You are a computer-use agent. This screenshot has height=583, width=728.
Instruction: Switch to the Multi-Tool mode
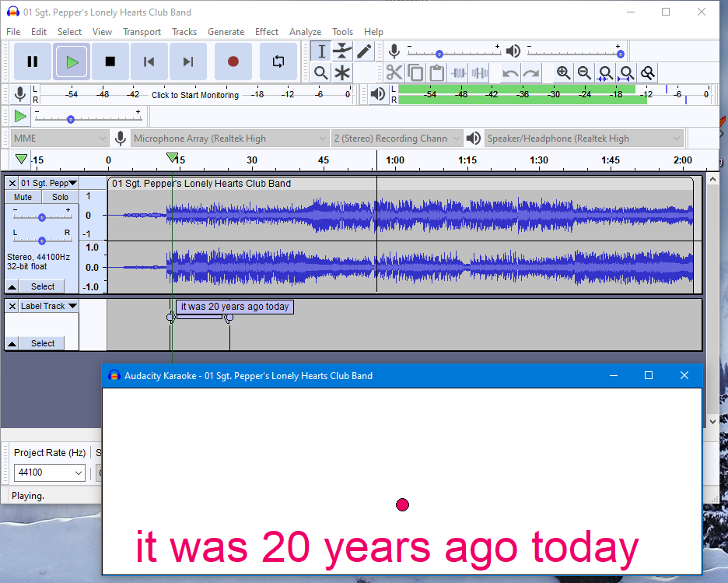[343, 72]
